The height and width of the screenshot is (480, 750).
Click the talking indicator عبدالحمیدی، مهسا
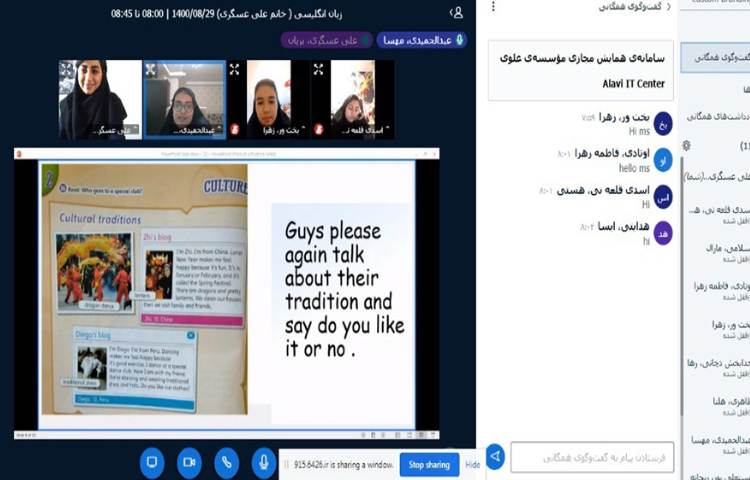point(421,40)
